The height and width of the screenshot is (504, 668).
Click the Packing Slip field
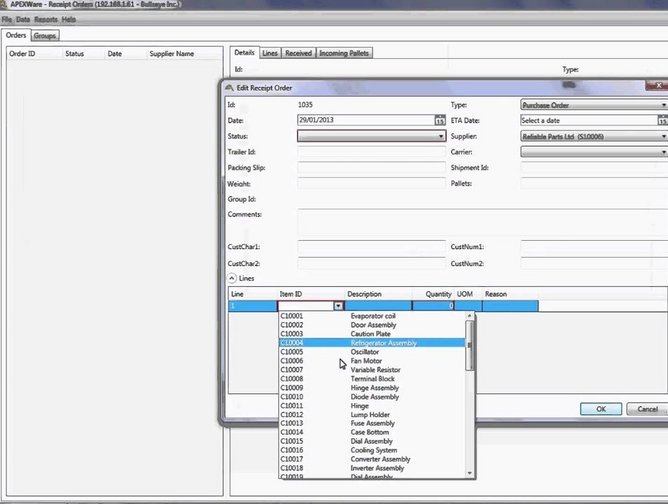[x=371, y=168]
